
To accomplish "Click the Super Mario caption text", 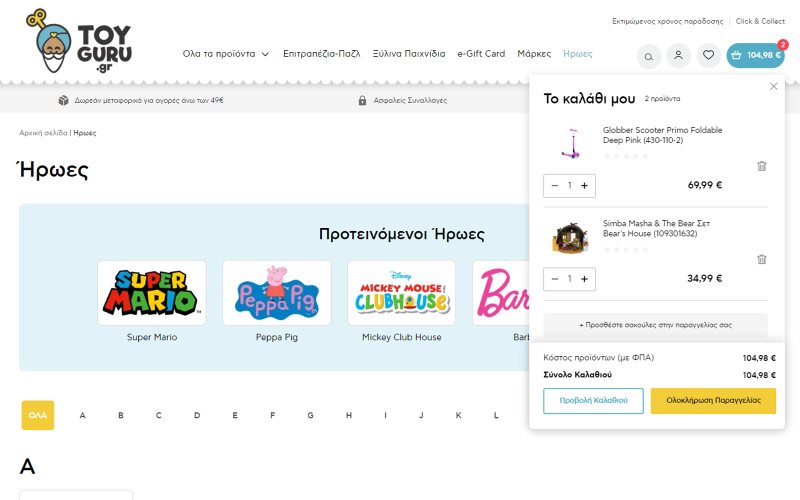I will point(152,337).
